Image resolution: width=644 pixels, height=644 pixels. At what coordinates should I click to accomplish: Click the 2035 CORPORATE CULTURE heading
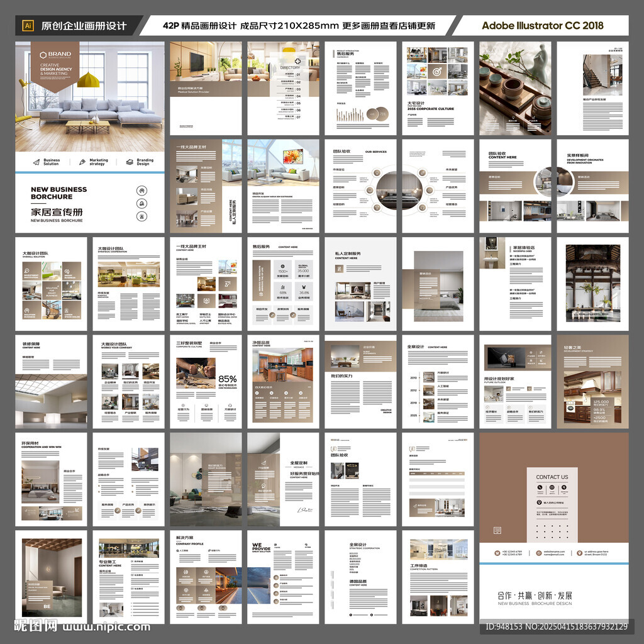tap(430, 109)
